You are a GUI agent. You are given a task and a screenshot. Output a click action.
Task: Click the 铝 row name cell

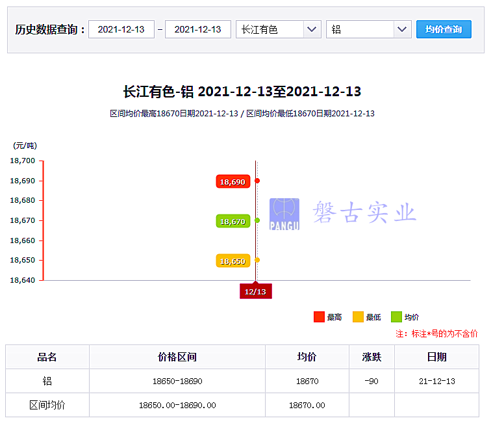pyautogui.click(x=47, y=381)
